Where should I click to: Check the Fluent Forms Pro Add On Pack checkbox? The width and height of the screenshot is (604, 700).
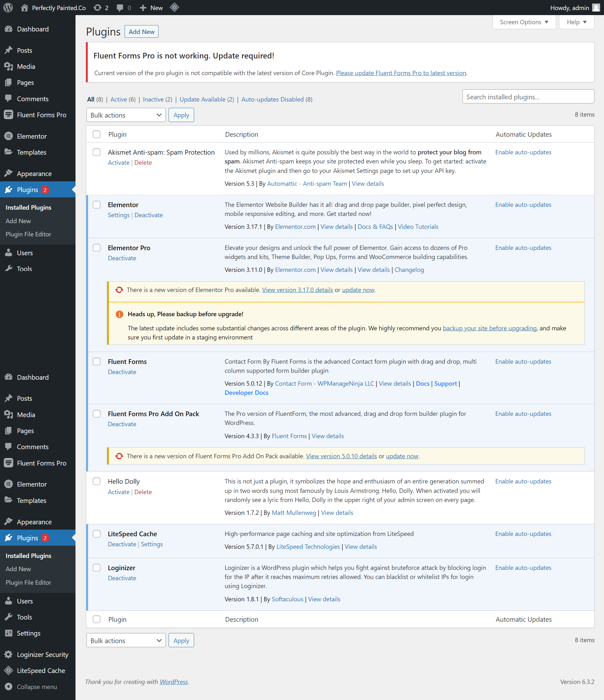[x=97, y=414]
